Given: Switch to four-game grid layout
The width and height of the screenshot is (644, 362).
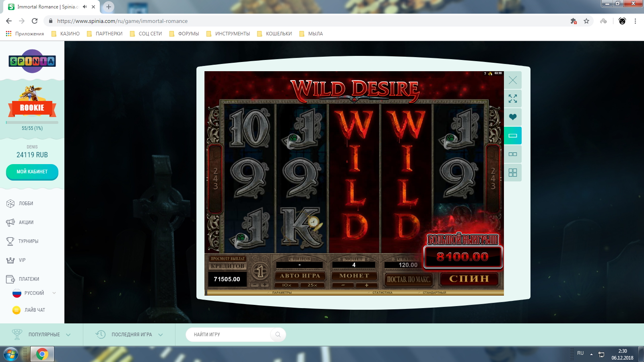Looking at the screenshot, I should click(x=513, y=173).
